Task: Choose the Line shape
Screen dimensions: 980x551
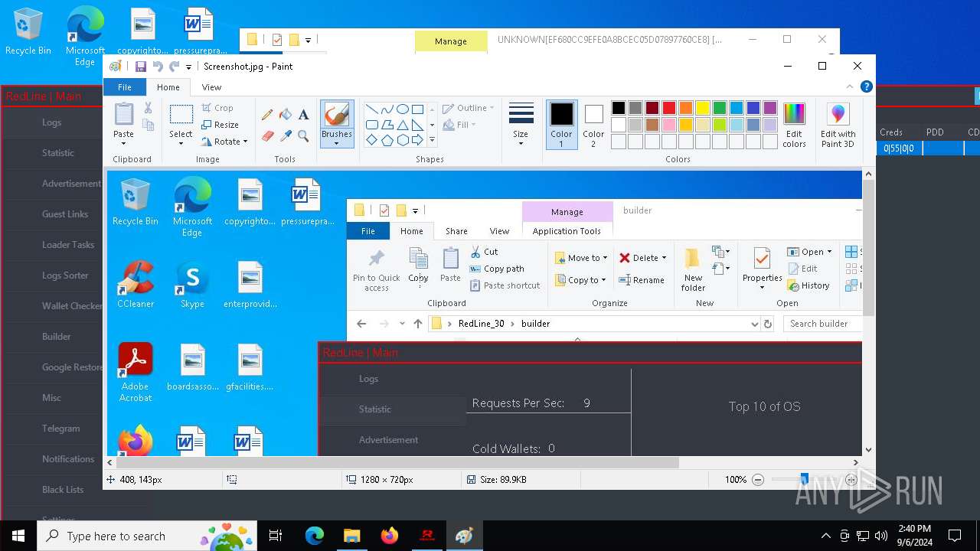Action: click(x=371, y=109)
